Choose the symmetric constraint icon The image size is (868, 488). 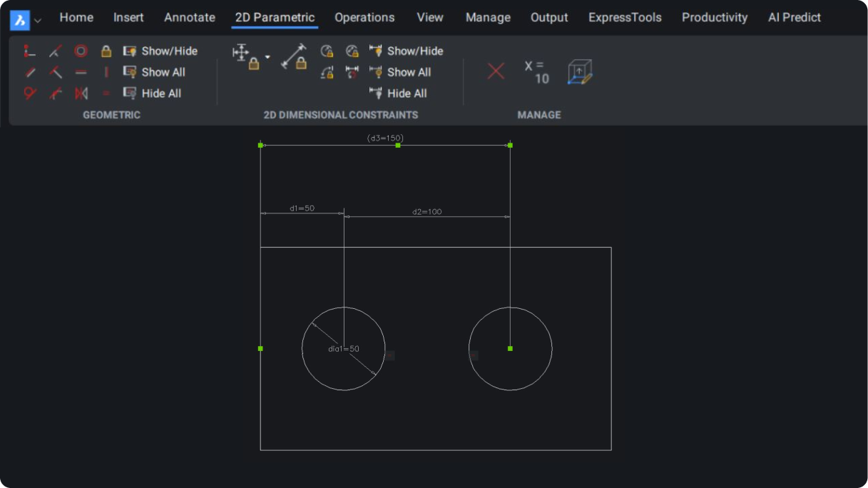coord(81,93)
